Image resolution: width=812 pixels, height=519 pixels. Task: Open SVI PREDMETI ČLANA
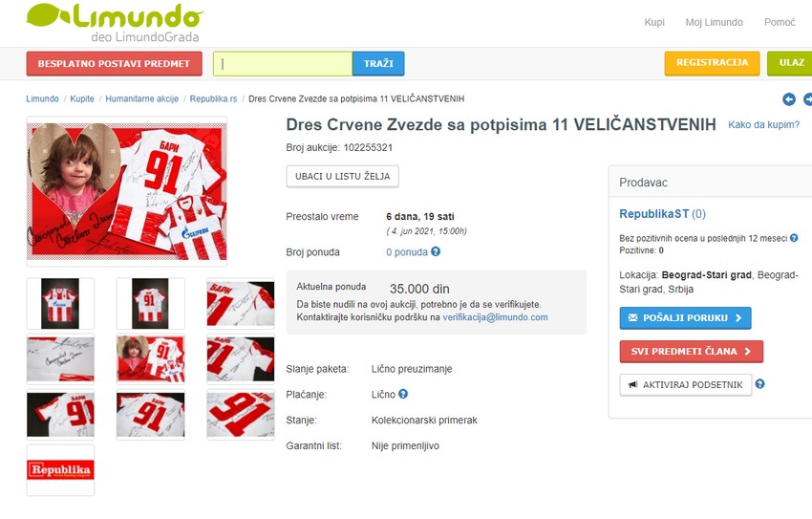pyautogui.click(x=692, y=351)
